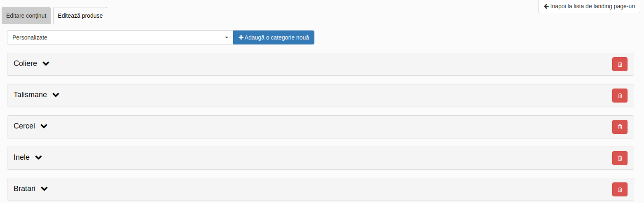Remove the Inele category via trash button
The height and width of the screenshot is (203, 644).
tap(620, 158)
